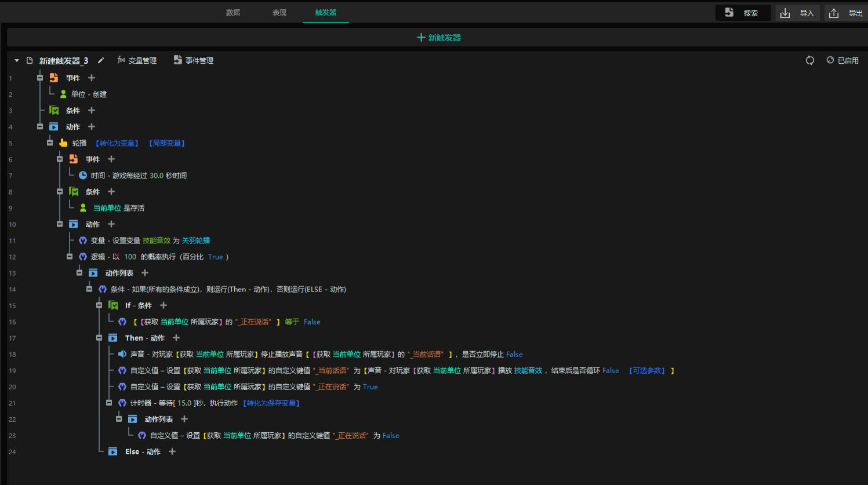Image resolution: width=868 pixels, height=485 pixels.
Task: Add an Else action with plus on line 24
Action: tap(172, 451)
